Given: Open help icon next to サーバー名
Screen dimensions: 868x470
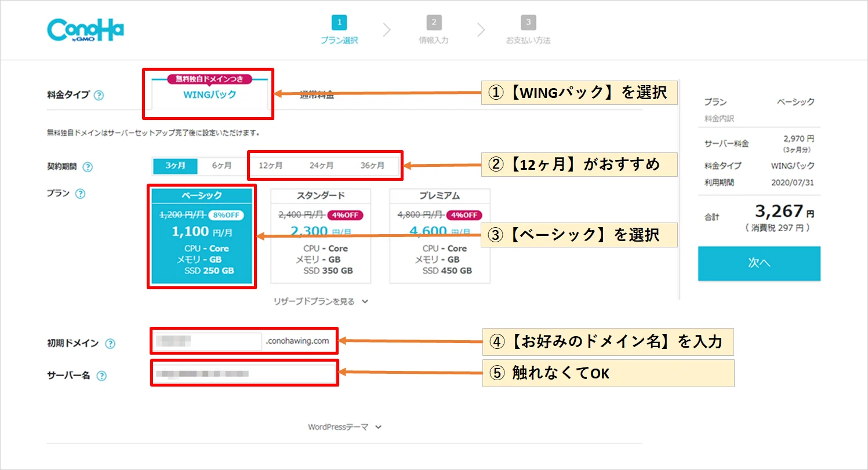Looking at the screenshot, I should click(x=101, y=376).
